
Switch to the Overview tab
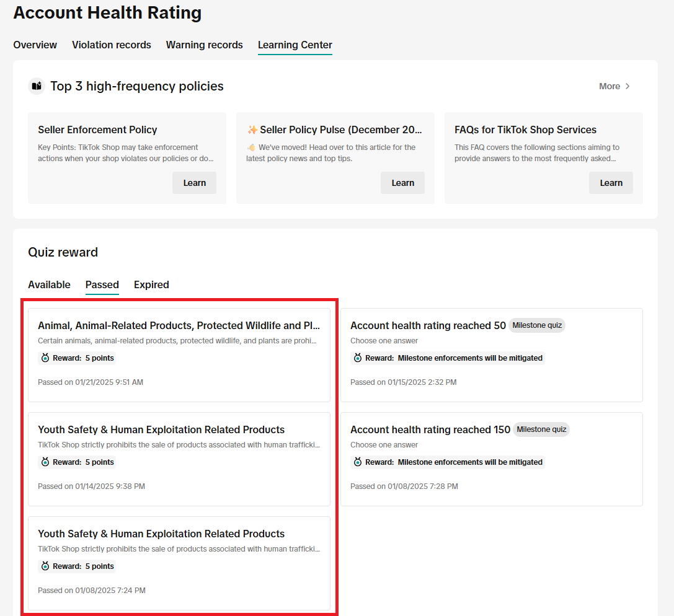point(35,45)
